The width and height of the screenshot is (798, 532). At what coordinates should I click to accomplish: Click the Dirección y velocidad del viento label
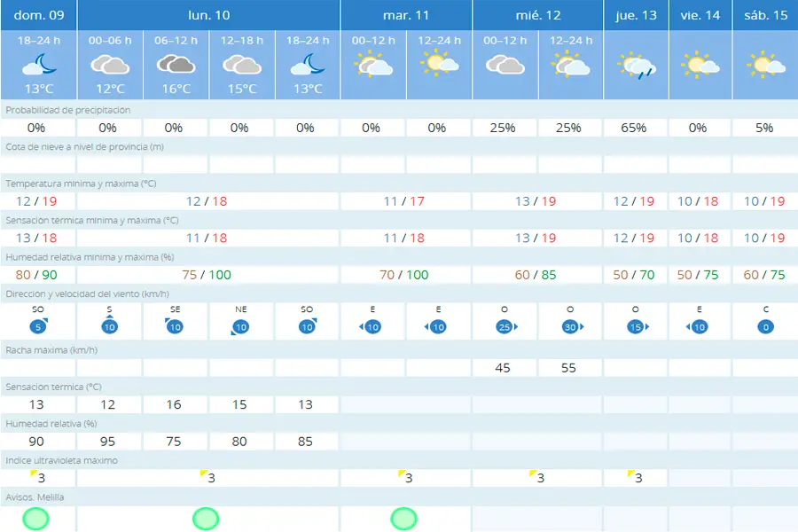point(87,293)
